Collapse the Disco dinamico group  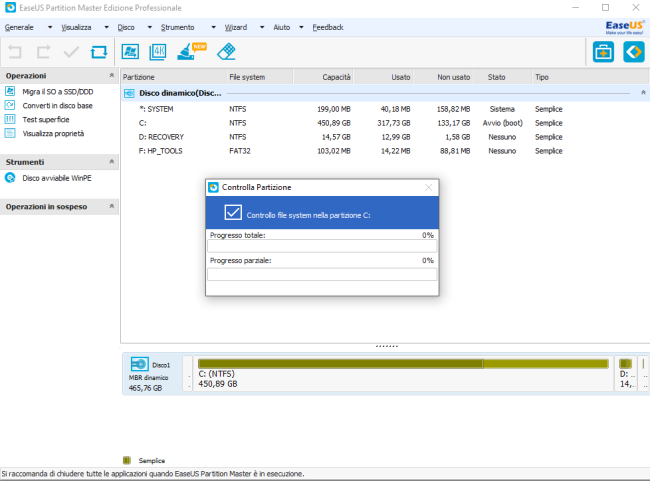[643, 93]
